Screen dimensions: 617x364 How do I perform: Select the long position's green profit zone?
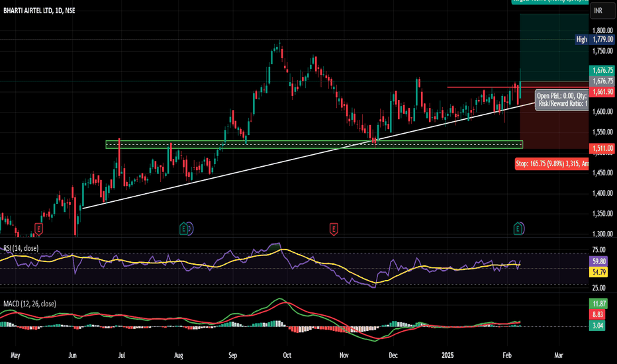[554, 47]
